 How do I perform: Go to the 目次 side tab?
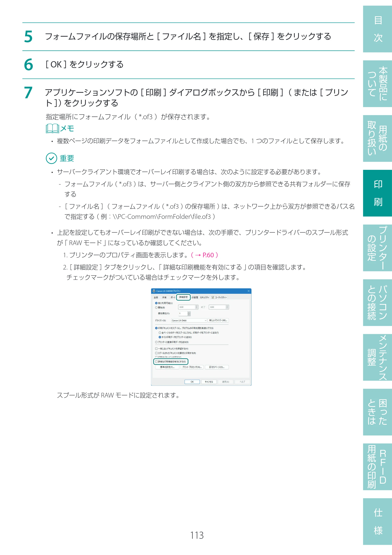pyautogui.click(x=377, y=29)
